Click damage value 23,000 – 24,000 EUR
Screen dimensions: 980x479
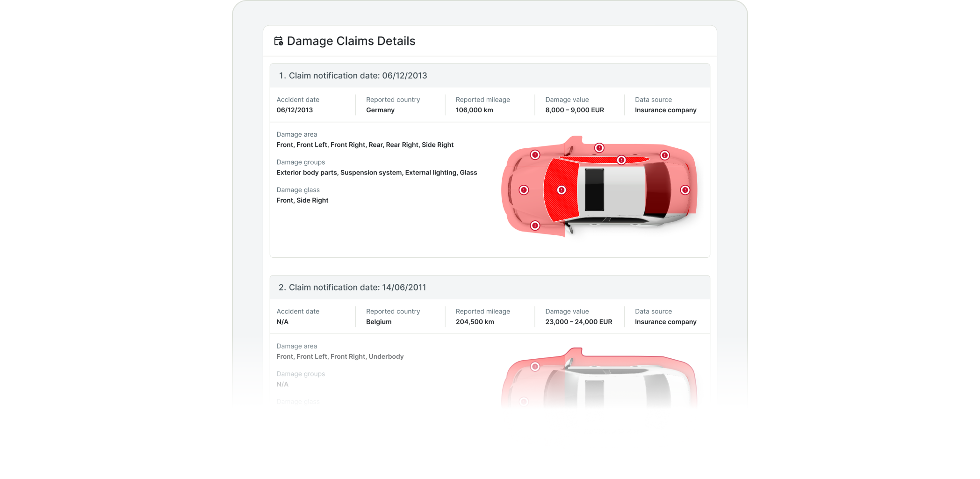click(x=578, y=322)
